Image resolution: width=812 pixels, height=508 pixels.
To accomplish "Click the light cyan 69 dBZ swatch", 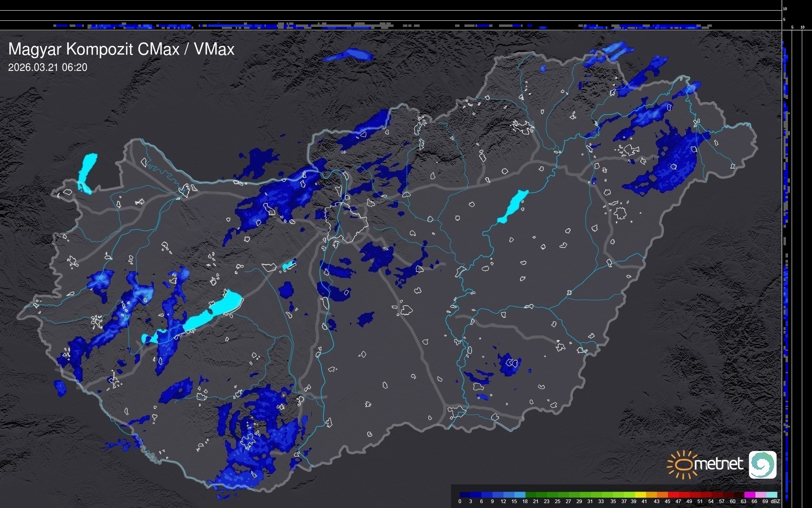I will (772, 495).
